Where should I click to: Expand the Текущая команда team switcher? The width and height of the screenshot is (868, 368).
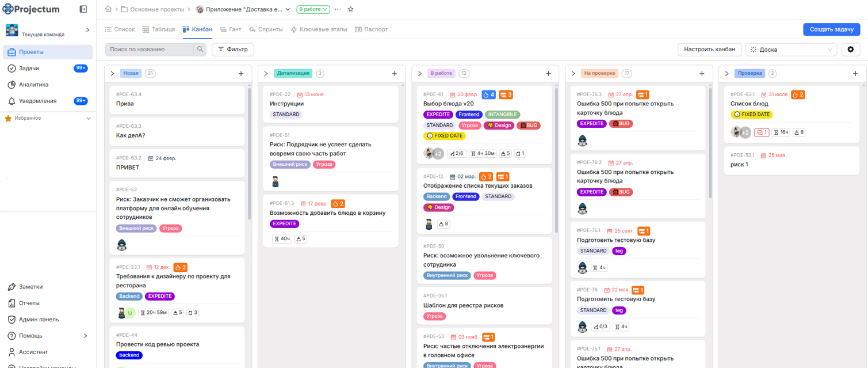tap(87, 30)
